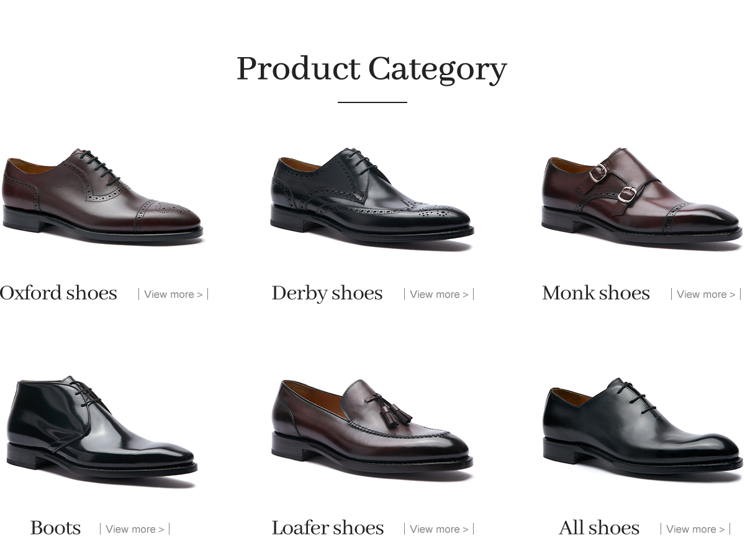Open the Loafer shoes category title
Screen dimensions: 745x560
click(328, 528)
